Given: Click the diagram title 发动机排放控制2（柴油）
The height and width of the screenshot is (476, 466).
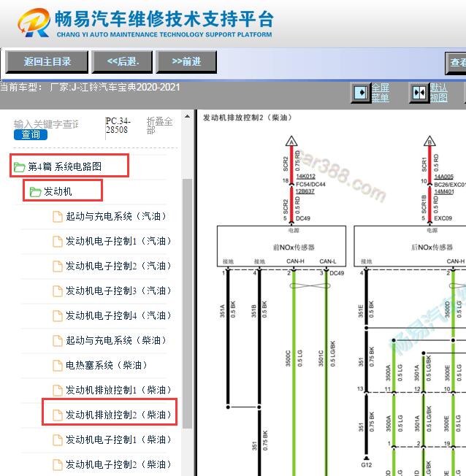Looking at the screenshot, I should point(248,118).
